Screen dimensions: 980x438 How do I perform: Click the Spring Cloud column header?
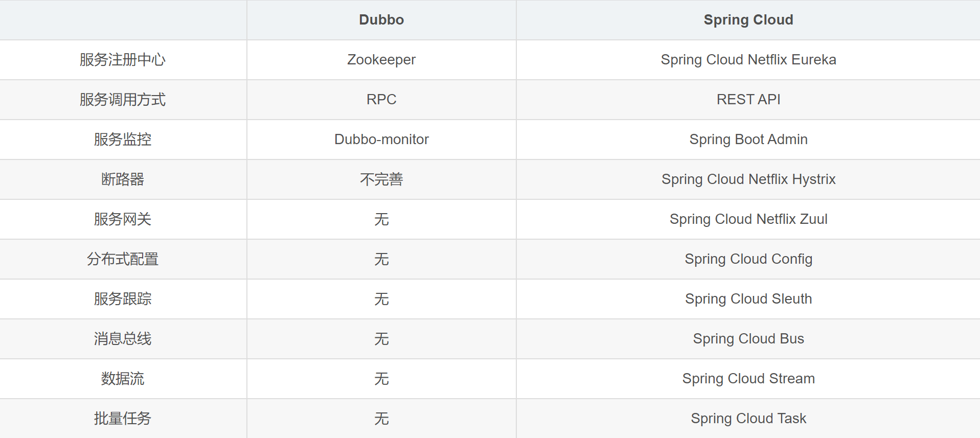(748, 20)
